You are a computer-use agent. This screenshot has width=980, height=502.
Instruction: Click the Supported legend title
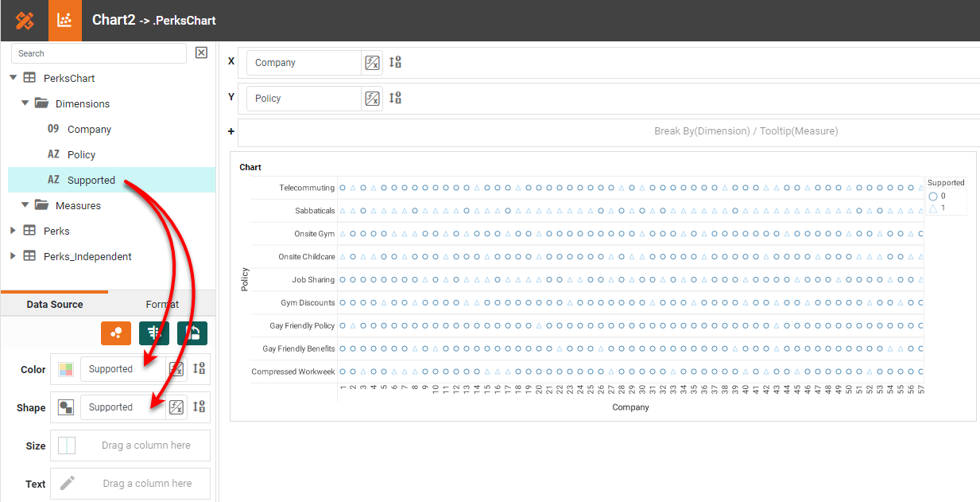pos(946,183)
